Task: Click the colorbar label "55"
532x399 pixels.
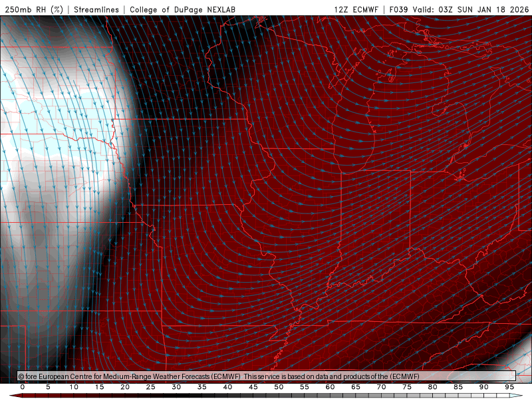Action: pos(305,387)
